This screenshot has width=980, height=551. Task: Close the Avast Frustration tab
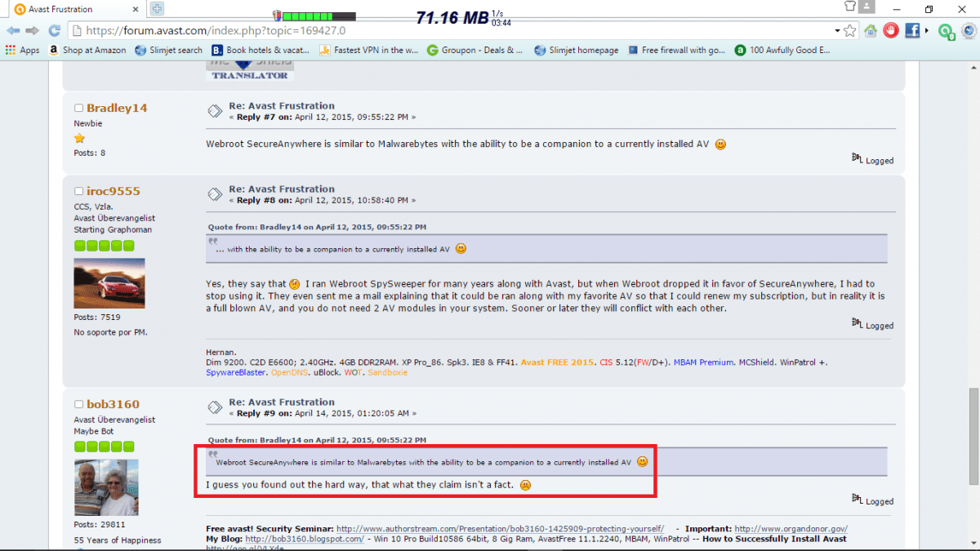click(x=134, y=9)
